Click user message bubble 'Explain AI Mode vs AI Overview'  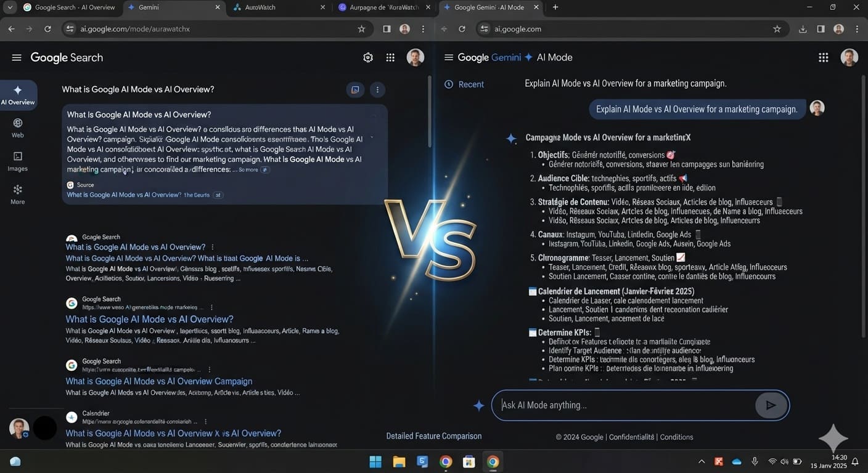(x=697, y=109)
